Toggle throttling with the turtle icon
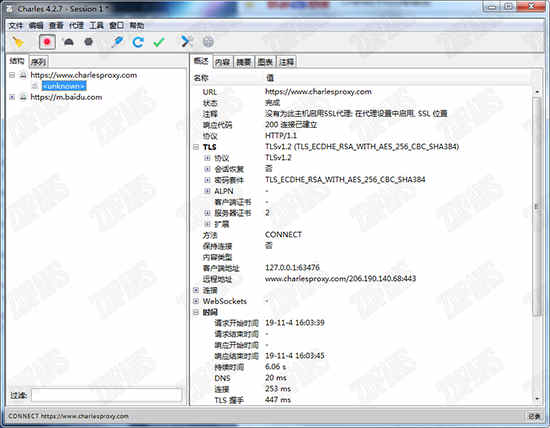The image size is (550, 428). [68, 42]
